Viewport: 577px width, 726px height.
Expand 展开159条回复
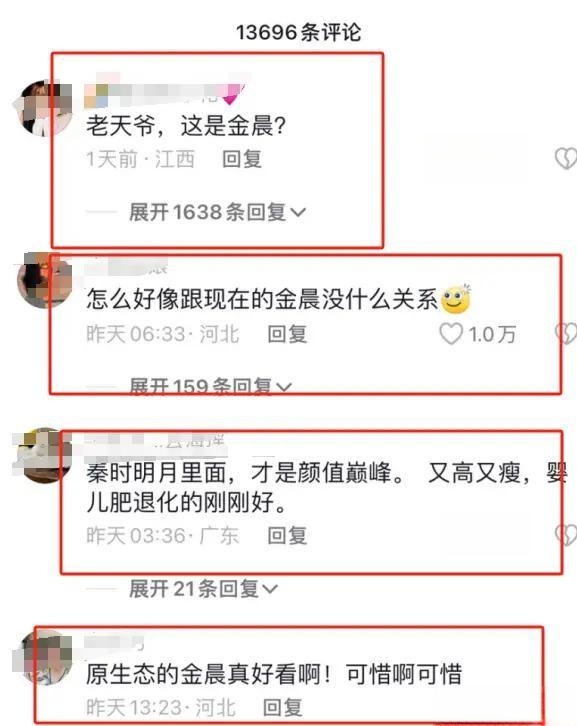pyautogui.click(x=210, y=386)
